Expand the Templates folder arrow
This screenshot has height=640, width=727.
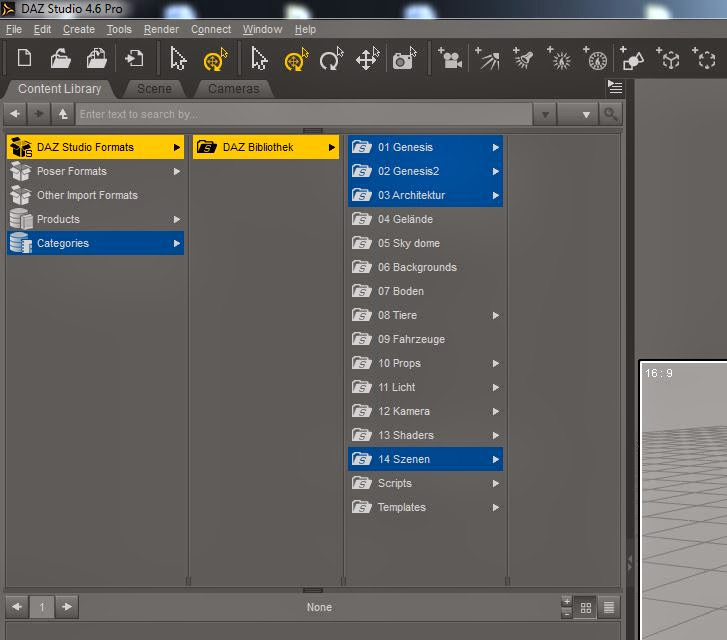pyautogui.click(x=495, y=507)
